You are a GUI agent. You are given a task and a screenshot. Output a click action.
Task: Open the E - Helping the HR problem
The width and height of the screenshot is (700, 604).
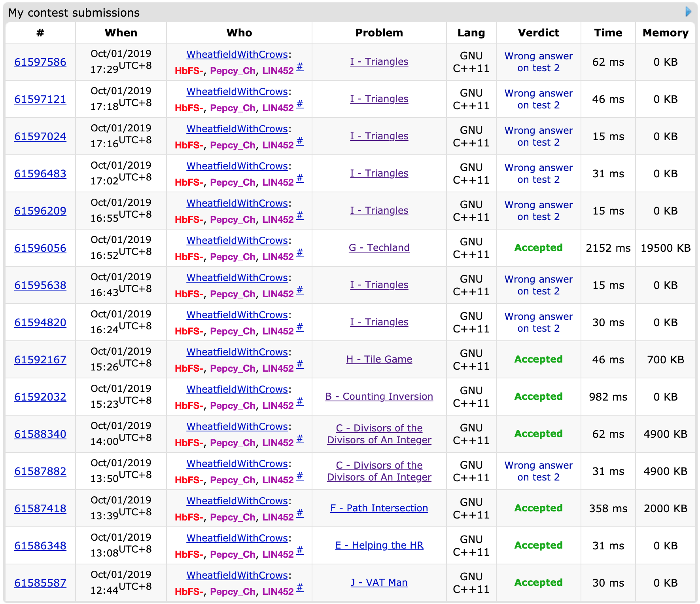pos(379,545)
